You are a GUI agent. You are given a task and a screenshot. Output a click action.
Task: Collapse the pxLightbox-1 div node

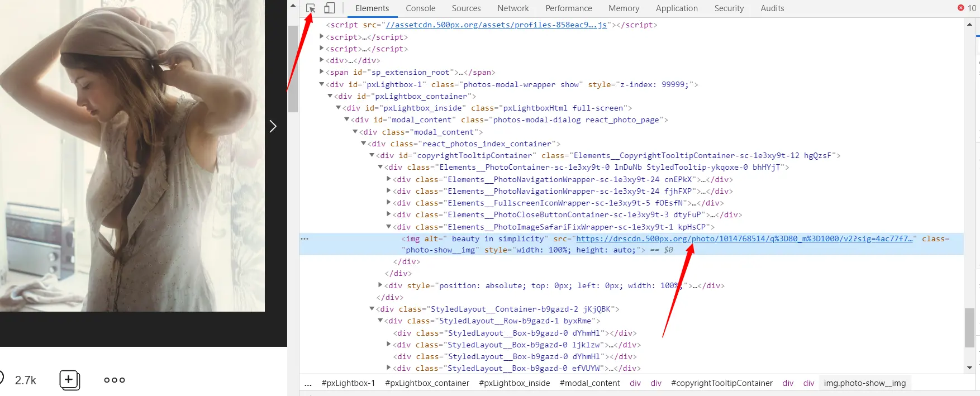[322, 84]
